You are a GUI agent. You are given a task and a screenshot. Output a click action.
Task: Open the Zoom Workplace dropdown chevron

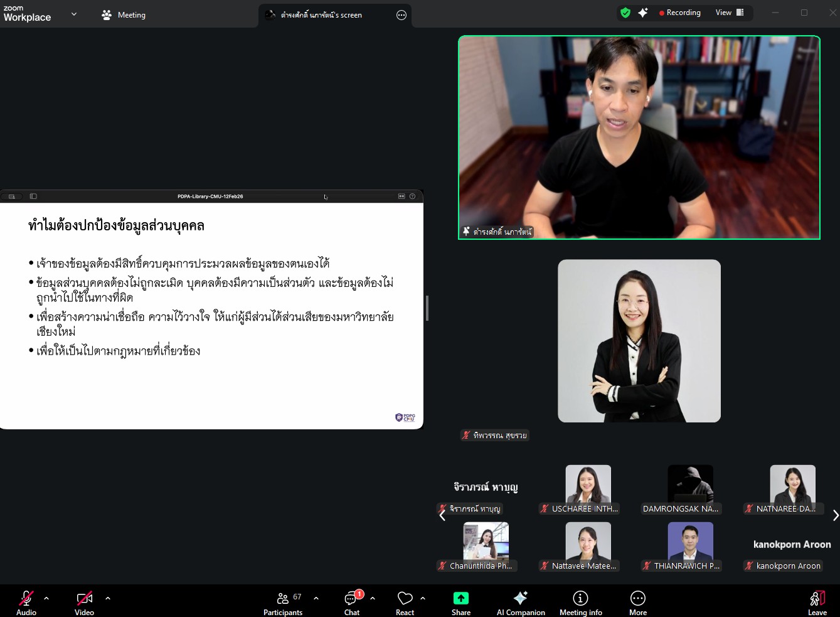pyautogui.click(x=74, y=14)
